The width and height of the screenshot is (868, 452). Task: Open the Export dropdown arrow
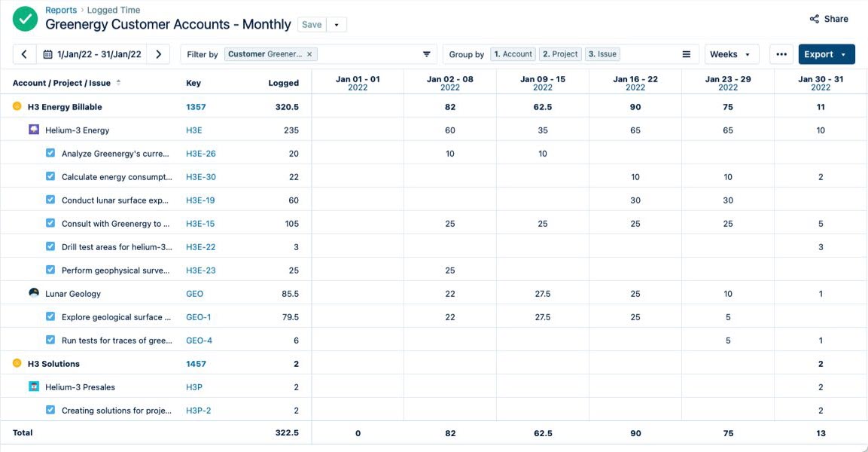(842, 53)
